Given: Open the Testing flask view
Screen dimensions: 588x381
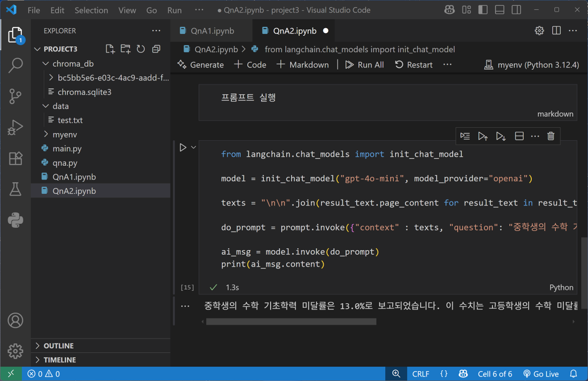Looking at the screenshot, I should 15,189.
